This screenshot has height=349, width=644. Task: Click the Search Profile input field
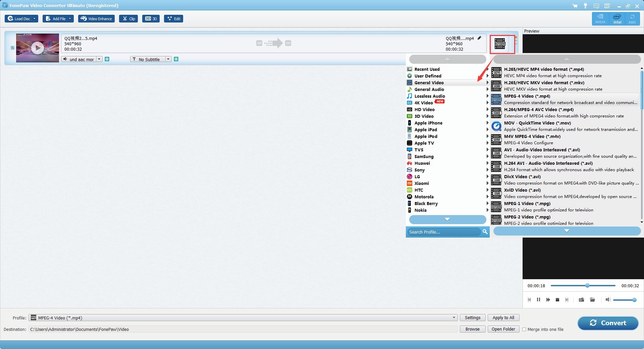[x=444, y=232]
